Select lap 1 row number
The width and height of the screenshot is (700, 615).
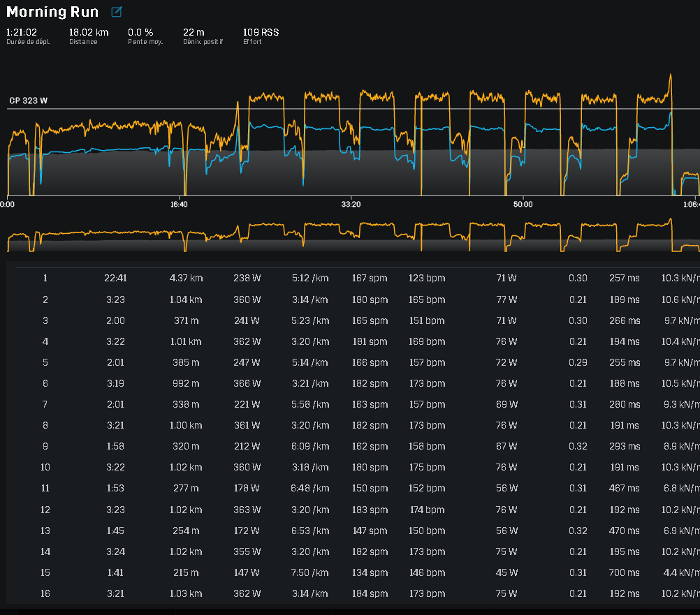[x=45, y=278]
